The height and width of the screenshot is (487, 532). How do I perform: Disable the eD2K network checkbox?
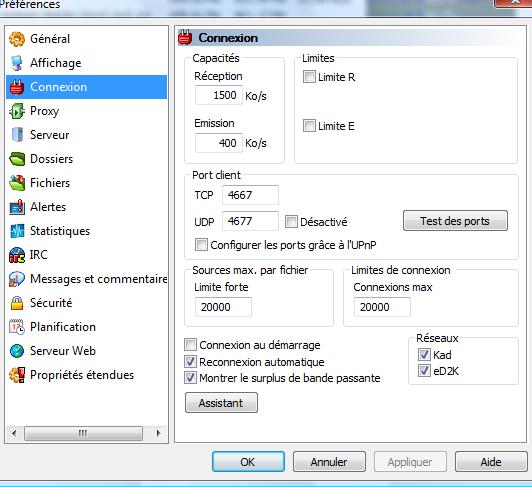[x=424, y=371]
